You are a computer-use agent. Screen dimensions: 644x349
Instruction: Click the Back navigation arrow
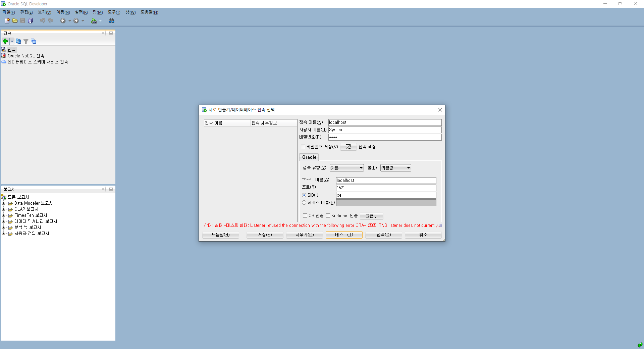63,21
